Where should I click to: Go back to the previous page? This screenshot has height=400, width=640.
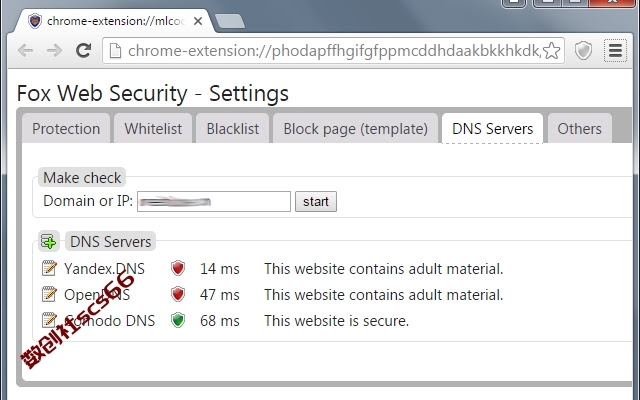[x=25, y=51]
